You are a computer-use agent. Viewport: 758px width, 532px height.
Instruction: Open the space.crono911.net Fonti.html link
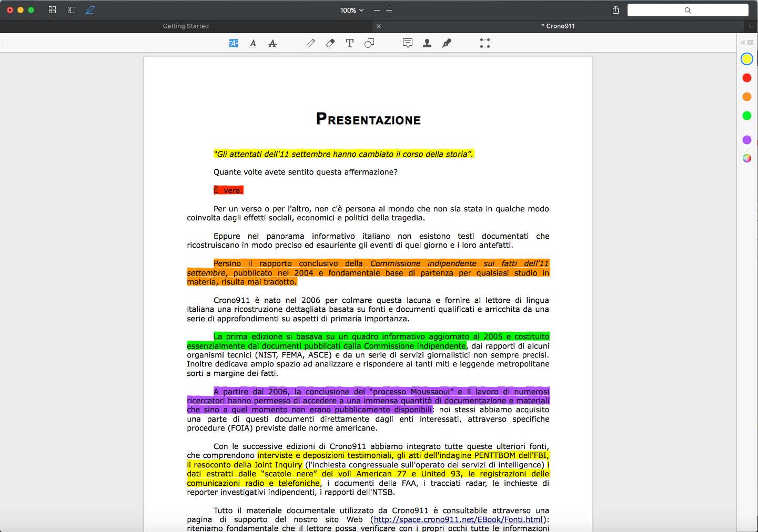pyautogui.click(x=458, y=519)
